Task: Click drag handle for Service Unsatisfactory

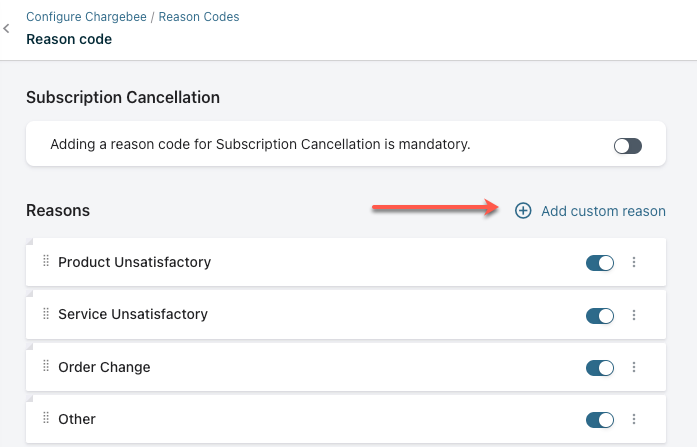Action: pyautogui.click(x=46, y=314)
